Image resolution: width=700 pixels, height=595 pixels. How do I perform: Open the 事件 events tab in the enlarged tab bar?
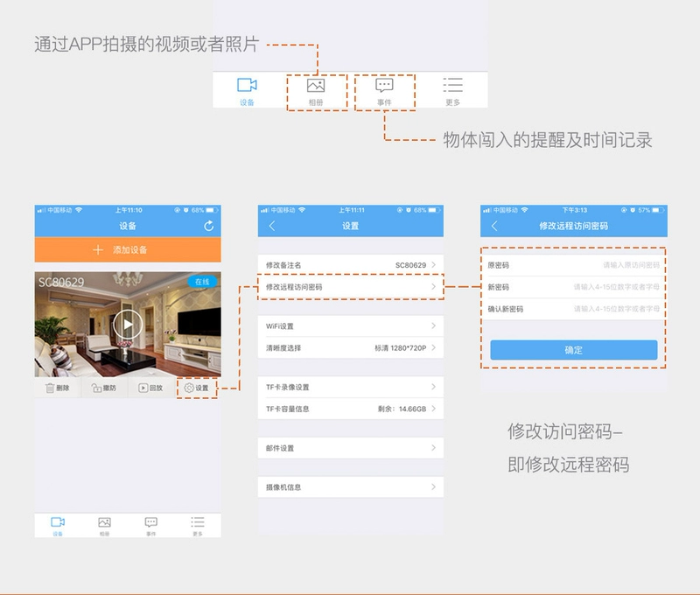click(384, 92)
